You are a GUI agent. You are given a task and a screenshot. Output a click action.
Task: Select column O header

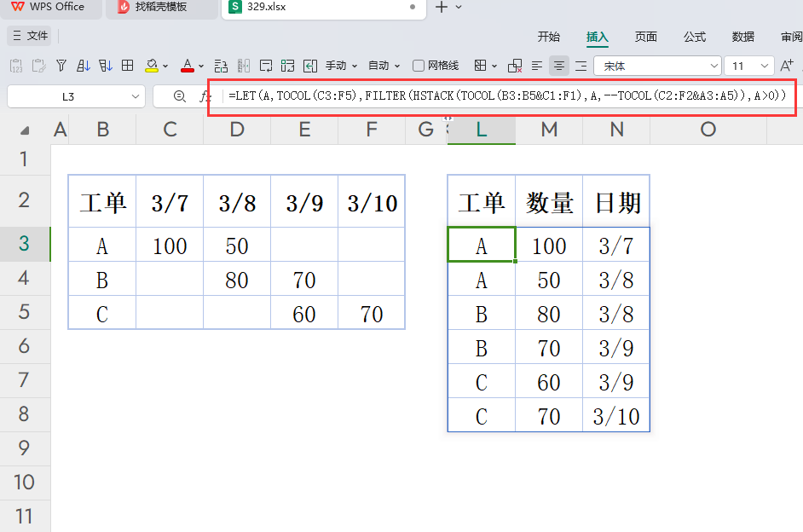[x=708, y=130]
